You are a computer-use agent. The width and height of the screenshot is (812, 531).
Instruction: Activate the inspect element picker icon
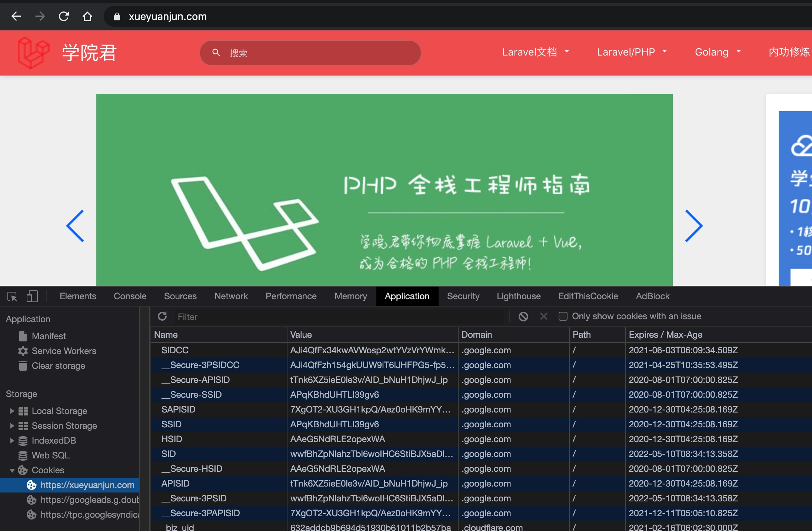(12, 296)
